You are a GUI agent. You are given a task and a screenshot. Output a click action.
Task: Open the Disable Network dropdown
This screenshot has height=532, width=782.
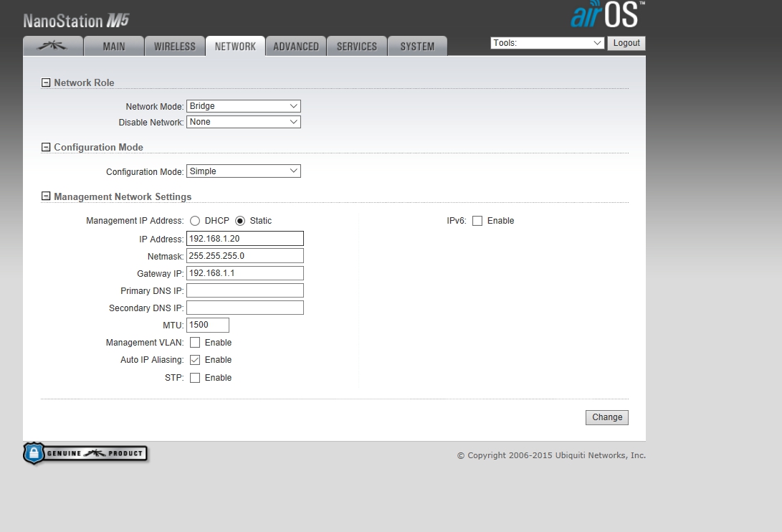243,122
